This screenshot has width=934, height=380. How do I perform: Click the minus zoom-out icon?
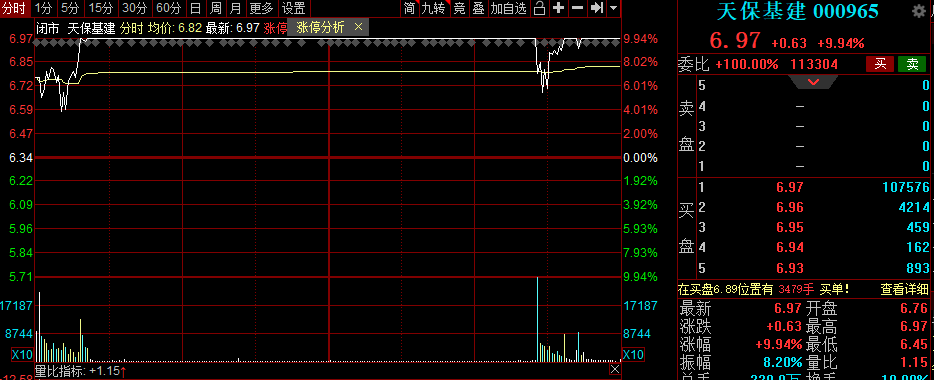[x=577, y=8]
